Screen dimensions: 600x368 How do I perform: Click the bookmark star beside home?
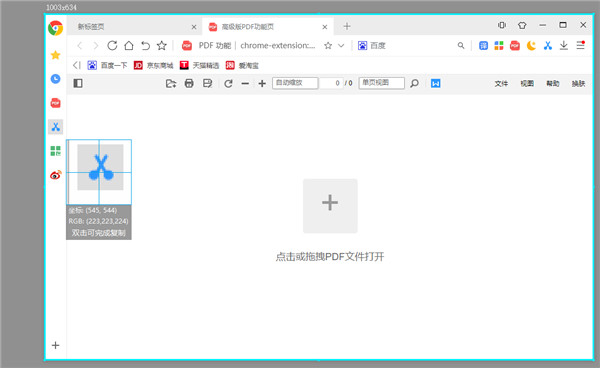pos(162,46)
